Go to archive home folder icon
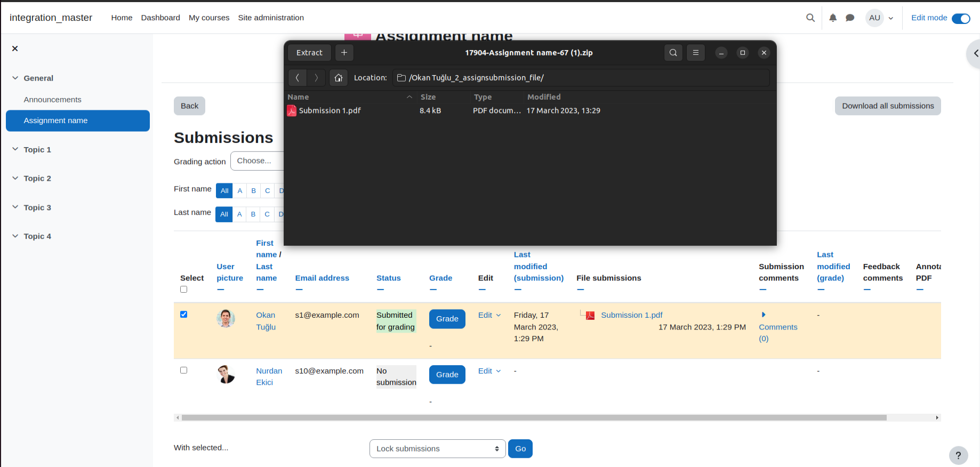 tap(338, 78)
